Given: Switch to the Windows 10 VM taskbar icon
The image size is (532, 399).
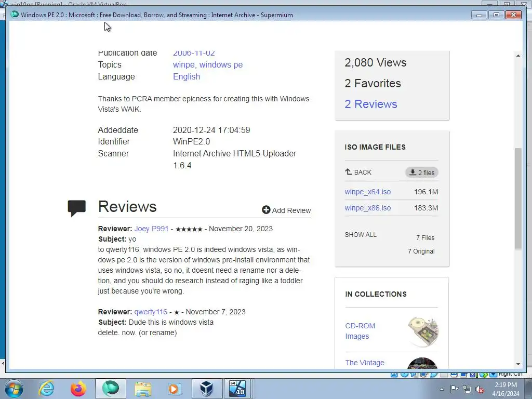Looking at the screenshot, I should (x=237, y=389).
